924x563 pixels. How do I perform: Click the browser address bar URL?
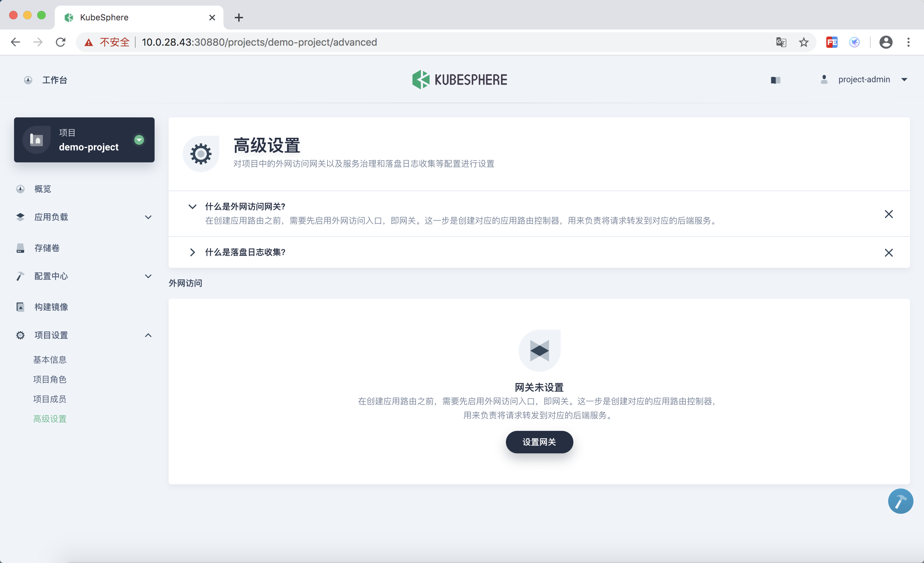coord(259,42)
